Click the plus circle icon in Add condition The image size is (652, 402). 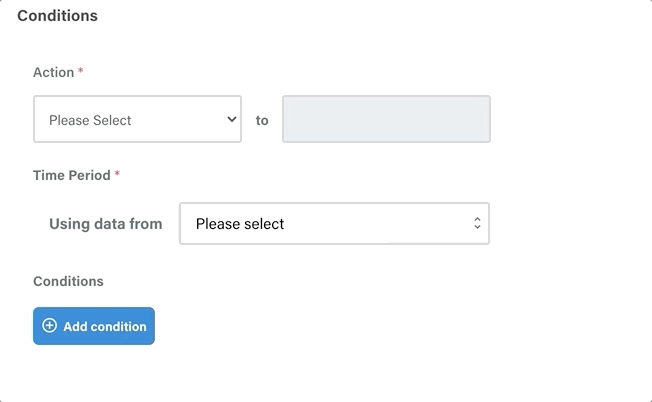coord(49,326)
